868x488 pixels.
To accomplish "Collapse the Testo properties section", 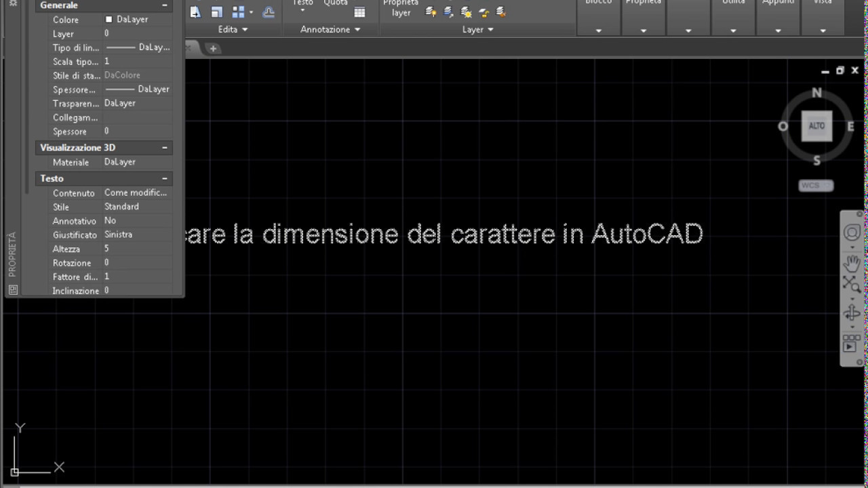I will pos(164,178).
